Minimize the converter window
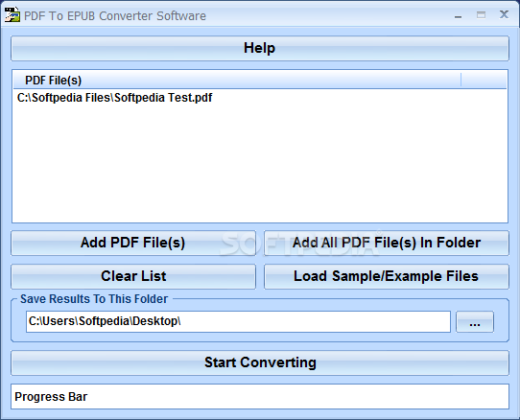The width and height of the screenshot is (520, 420). [458, 15]
